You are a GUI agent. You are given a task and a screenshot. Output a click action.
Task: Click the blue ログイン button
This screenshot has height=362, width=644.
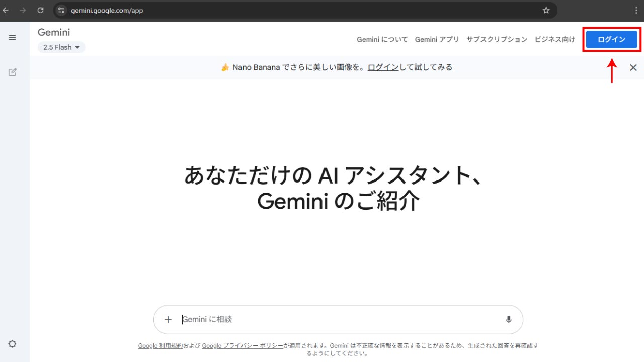click(x=612, y=39)
